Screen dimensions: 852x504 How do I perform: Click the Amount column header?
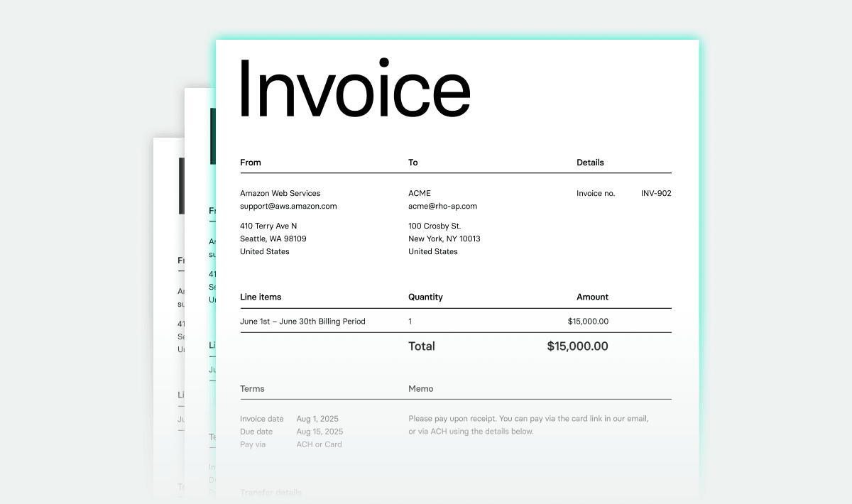tap(592, 297)
